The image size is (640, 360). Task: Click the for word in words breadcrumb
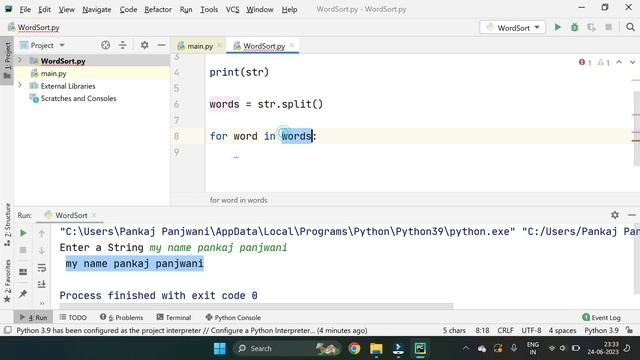(x=238, y=200)
